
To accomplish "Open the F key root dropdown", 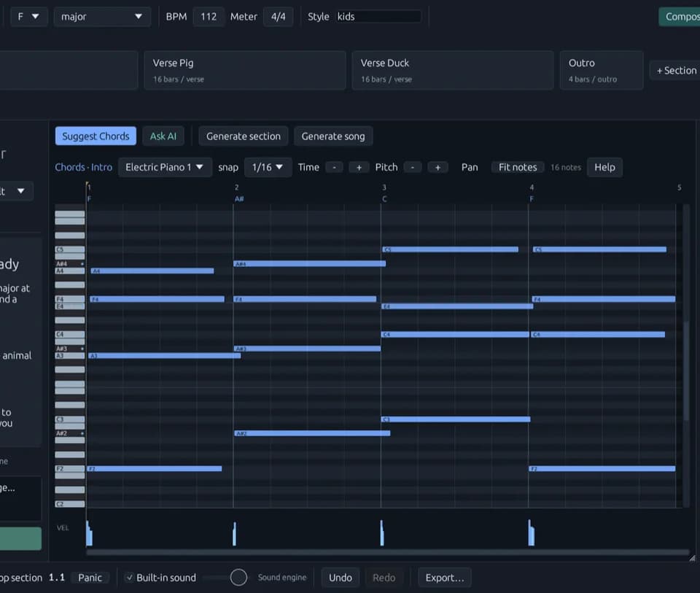I will 28,17.
